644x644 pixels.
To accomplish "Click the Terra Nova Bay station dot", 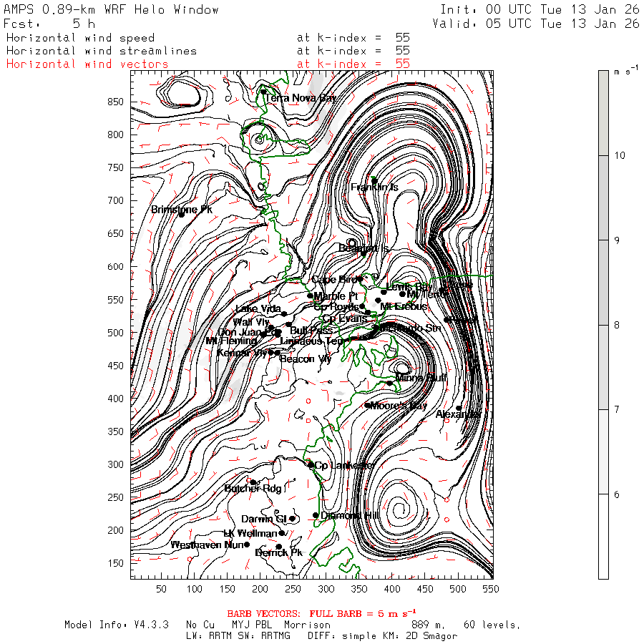I will click(x=263, y=92).
